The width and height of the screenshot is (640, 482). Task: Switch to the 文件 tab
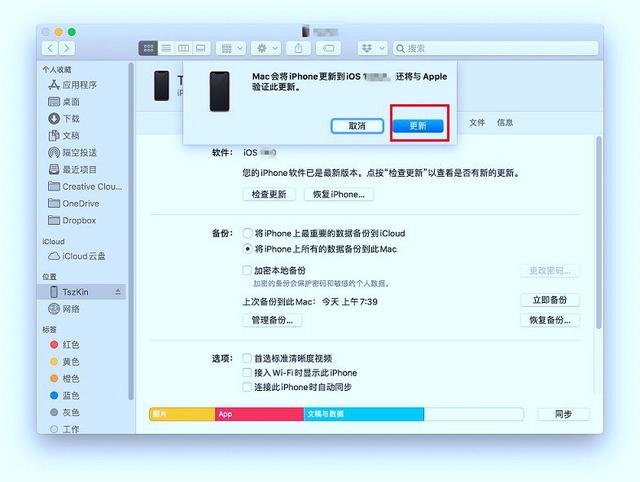[477, 122]
